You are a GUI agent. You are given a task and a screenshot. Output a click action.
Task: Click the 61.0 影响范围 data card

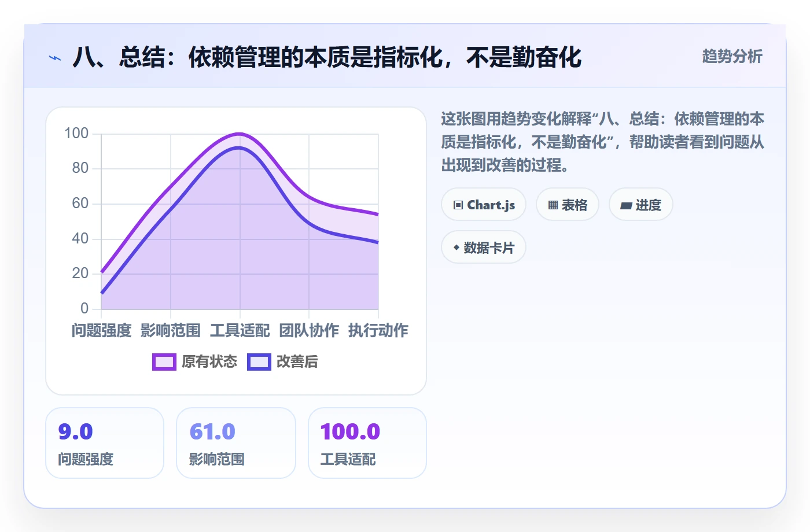tap(236, 443)
